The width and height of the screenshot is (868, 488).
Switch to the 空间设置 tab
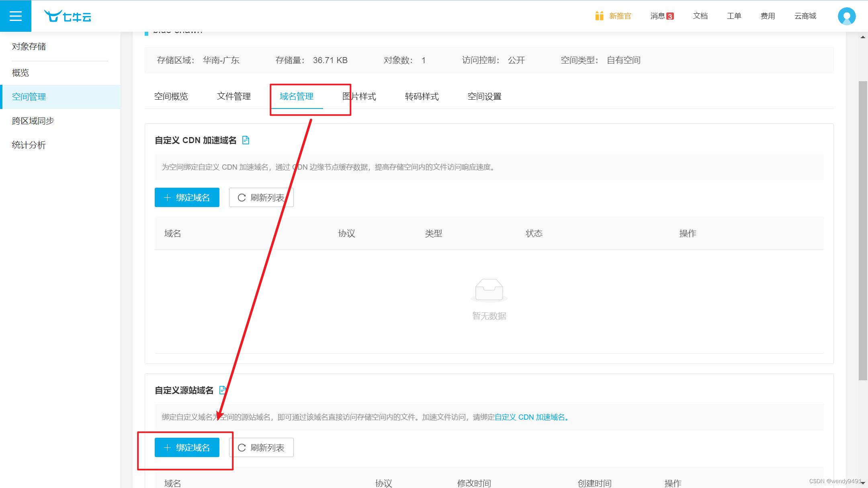484,96
